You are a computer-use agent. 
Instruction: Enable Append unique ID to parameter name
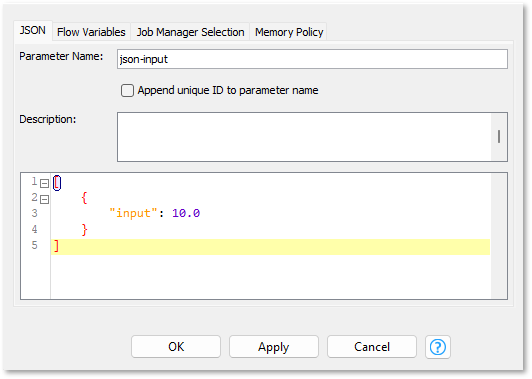(127, 91)
